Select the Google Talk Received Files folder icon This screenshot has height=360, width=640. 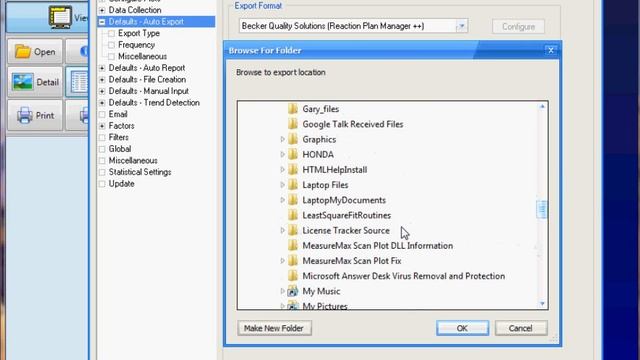293,124
